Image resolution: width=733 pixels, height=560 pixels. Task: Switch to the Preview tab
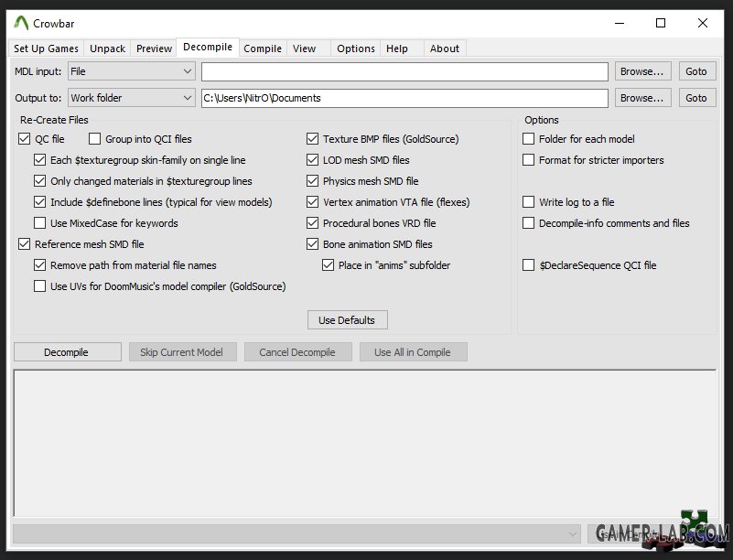pyautogui.click(x=154, y=48)
